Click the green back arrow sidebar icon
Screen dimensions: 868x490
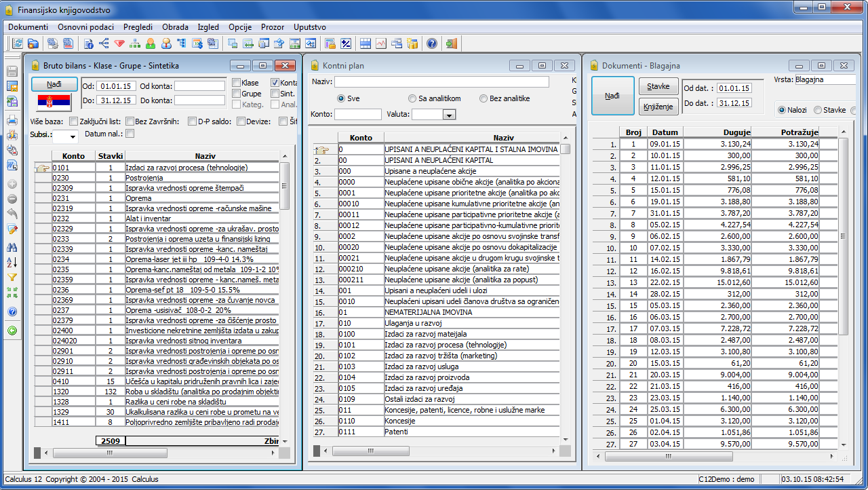12,331
